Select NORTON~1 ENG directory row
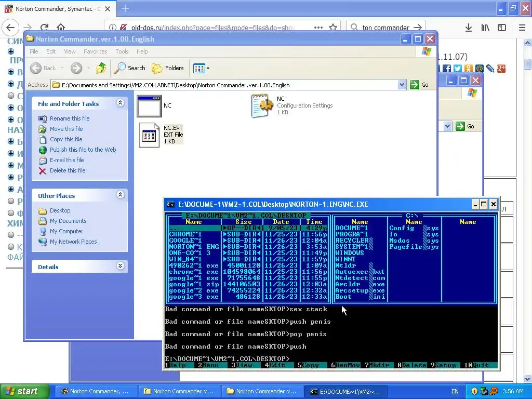This screenshot has width=532, height=399. 248,247
